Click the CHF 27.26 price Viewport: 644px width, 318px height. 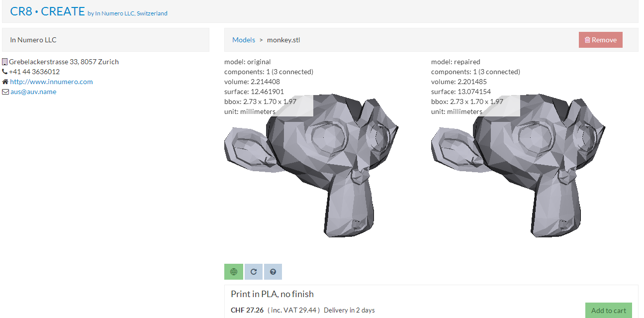click(247, 310)
